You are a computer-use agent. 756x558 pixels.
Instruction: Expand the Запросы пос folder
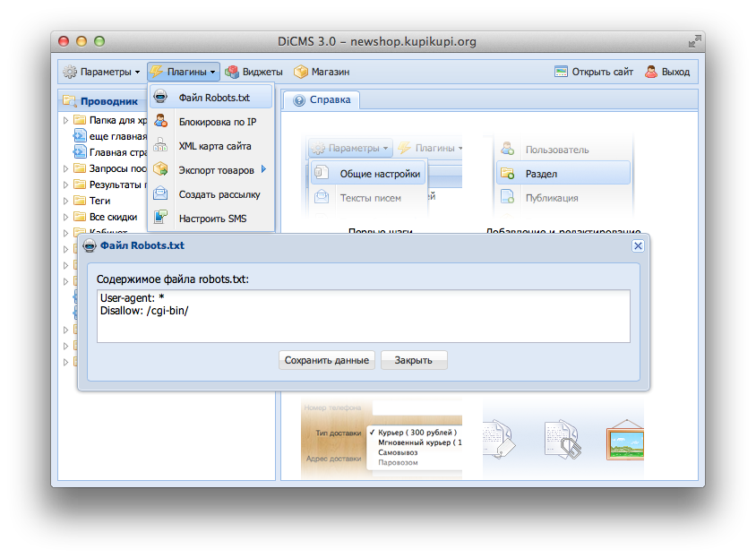[x=66, y=168]
